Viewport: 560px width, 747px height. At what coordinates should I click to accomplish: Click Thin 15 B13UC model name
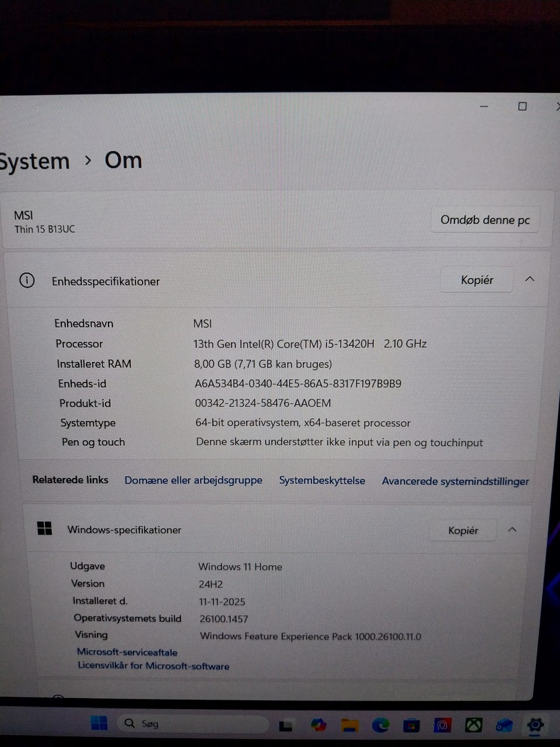pos(45,229)
